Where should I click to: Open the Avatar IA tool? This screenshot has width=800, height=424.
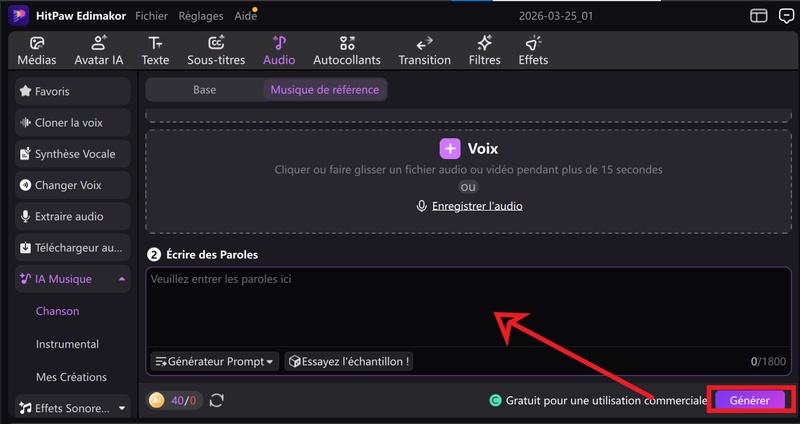(x=98, y=50)
